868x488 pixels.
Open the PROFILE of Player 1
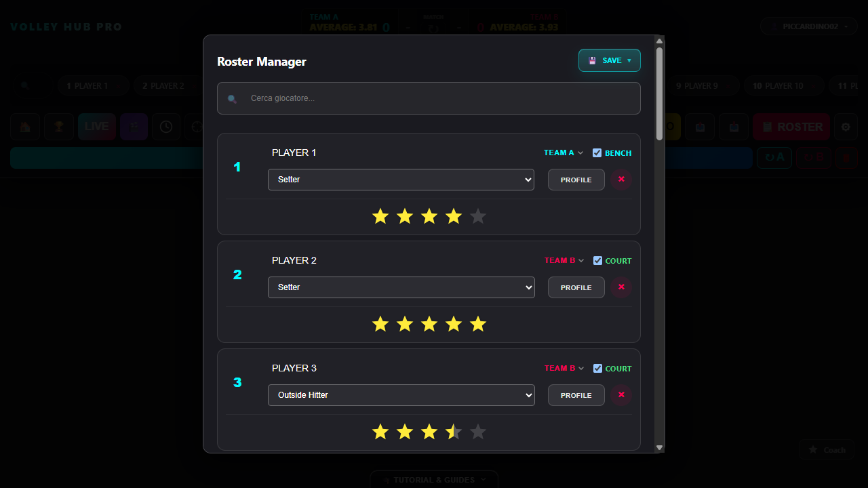tap(576, 180)
